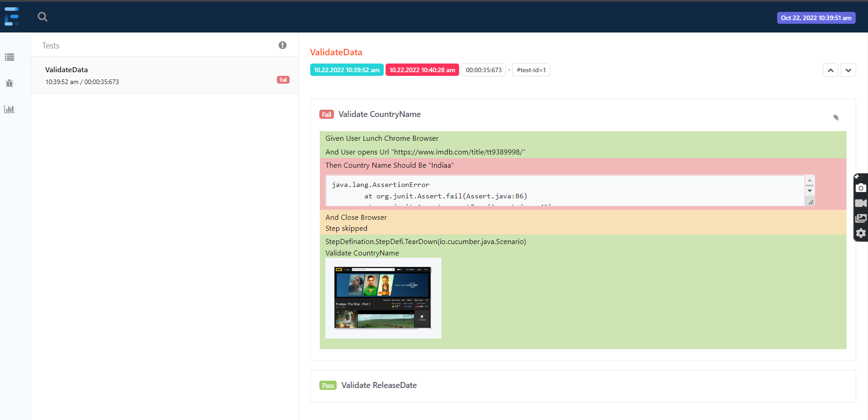The width and height of the screenshot is (868, 420).
Task: Click the 'Step skipped' text
Action: coord(346,229)
